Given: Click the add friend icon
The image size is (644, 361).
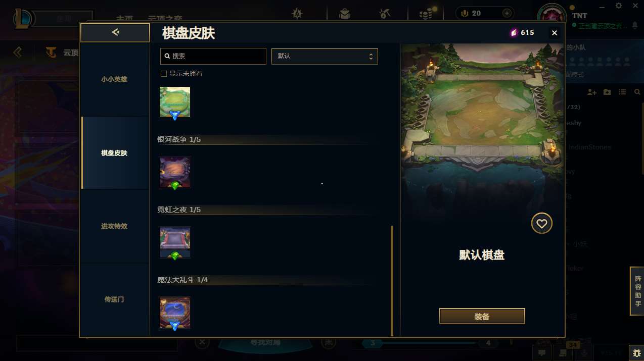Looking at the screenshot, I should tap(592, 92).
